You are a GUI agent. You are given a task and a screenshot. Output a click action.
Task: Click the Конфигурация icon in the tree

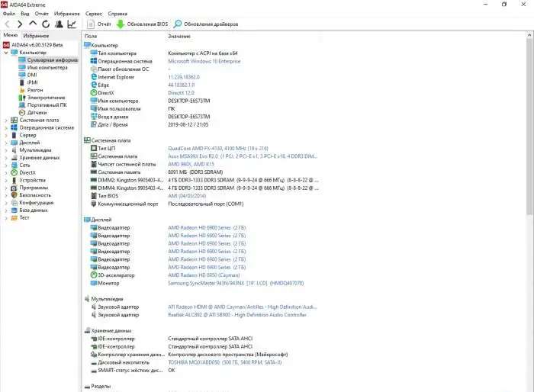coord(14,203)
